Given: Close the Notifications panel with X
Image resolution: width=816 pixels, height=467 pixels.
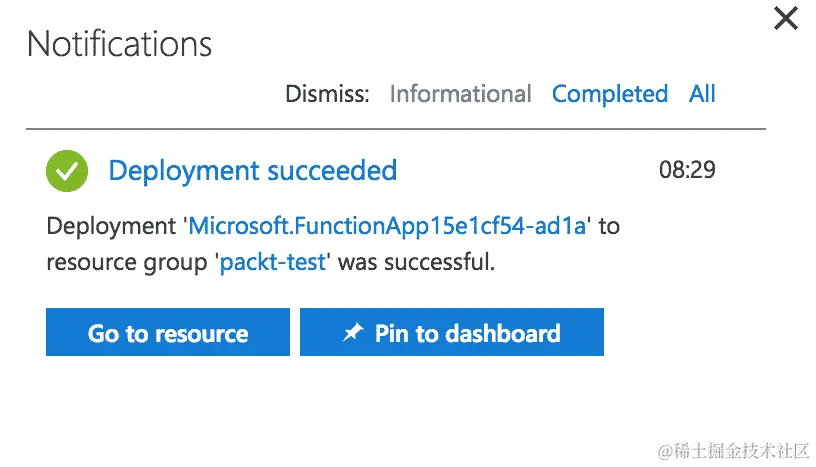Looking at the screenshot, I should point(786,19).
